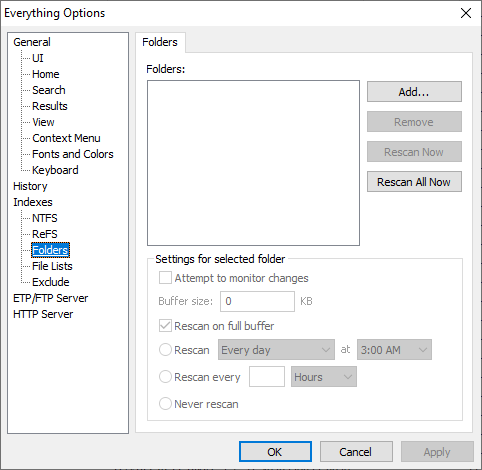482x470 pixels.
Task: Select UI in the options tree
Action: (38, 58)
